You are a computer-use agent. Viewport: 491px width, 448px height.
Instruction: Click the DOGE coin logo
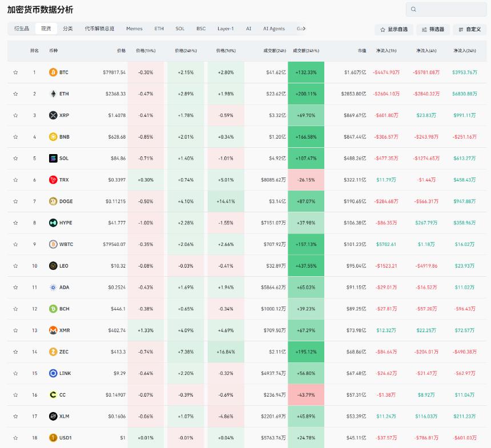(53, 201)
